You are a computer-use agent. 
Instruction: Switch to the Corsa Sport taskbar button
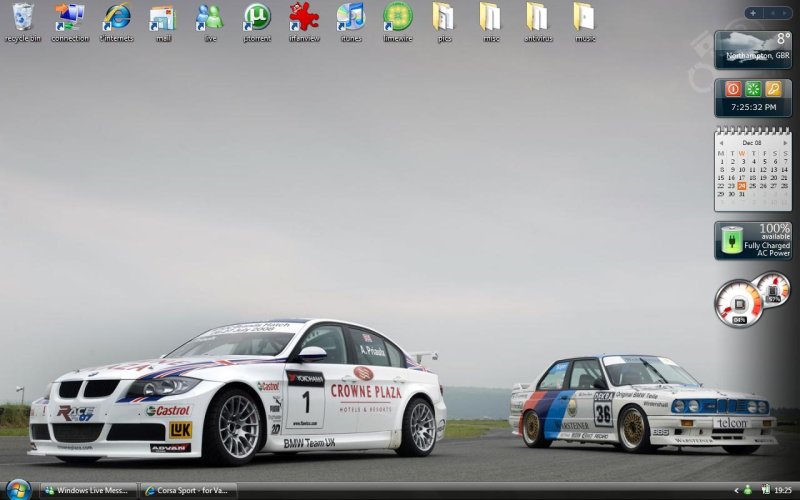188,490
